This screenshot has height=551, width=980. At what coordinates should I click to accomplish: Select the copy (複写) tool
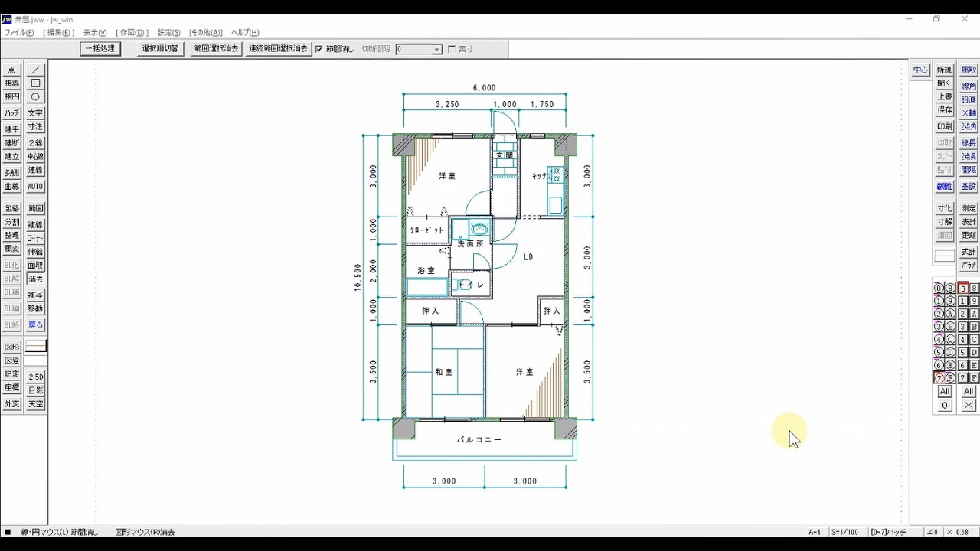point(35,295)
